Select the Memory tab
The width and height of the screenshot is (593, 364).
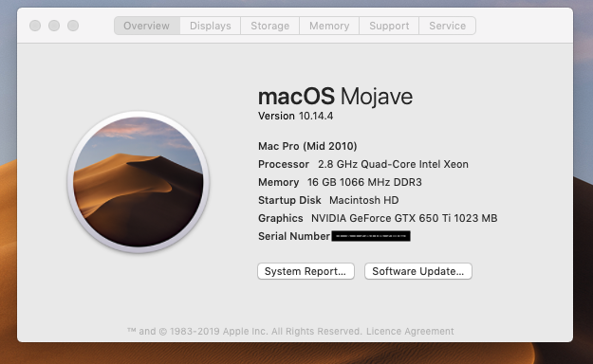pyautogui.click(x=329, y=26)
